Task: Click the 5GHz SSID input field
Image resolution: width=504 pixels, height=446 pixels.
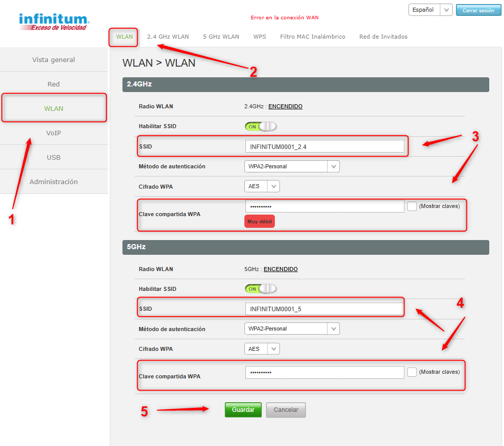Action: [324, 309]
